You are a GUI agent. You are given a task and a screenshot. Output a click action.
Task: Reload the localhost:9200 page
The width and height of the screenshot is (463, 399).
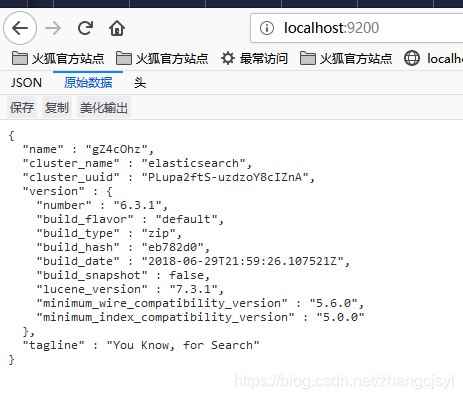click(85, 28)
